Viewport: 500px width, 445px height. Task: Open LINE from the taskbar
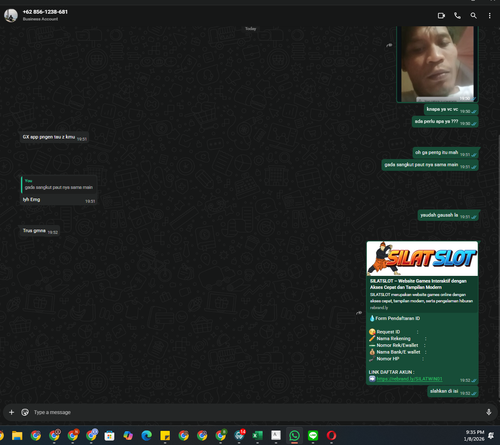[x=313, y=435]
